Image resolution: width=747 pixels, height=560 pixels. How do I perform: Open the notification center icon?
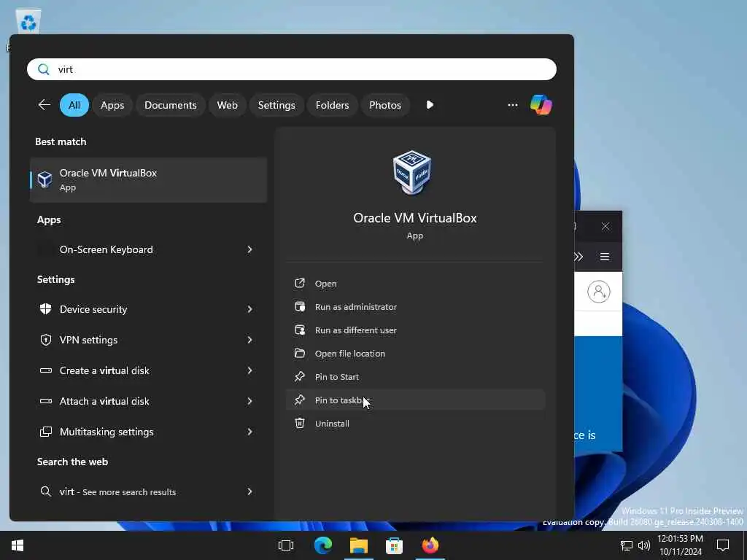(723, 545)
